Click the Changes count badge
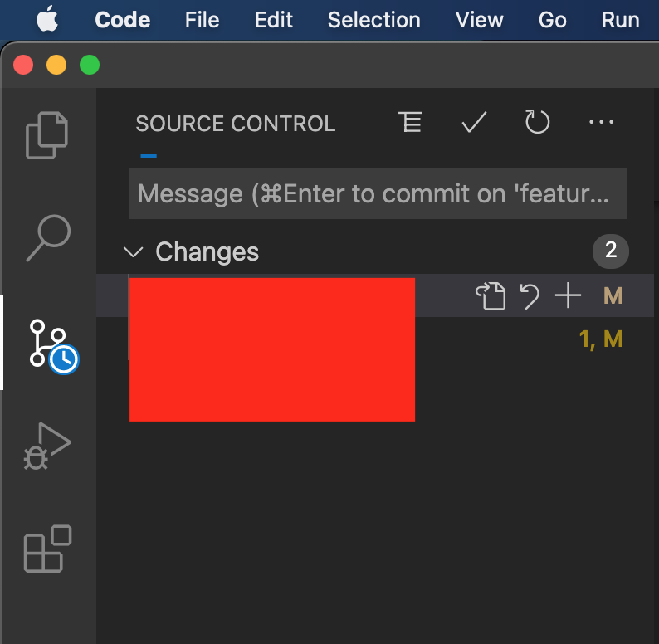 point(610,251)
